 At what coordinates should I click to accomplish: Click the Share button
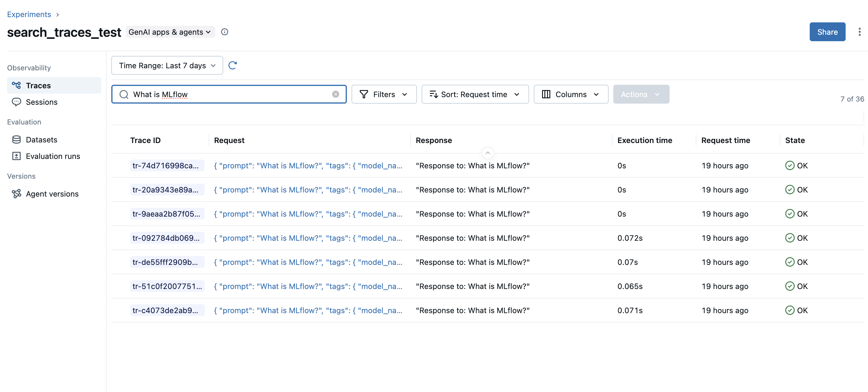tap(827, 32)
